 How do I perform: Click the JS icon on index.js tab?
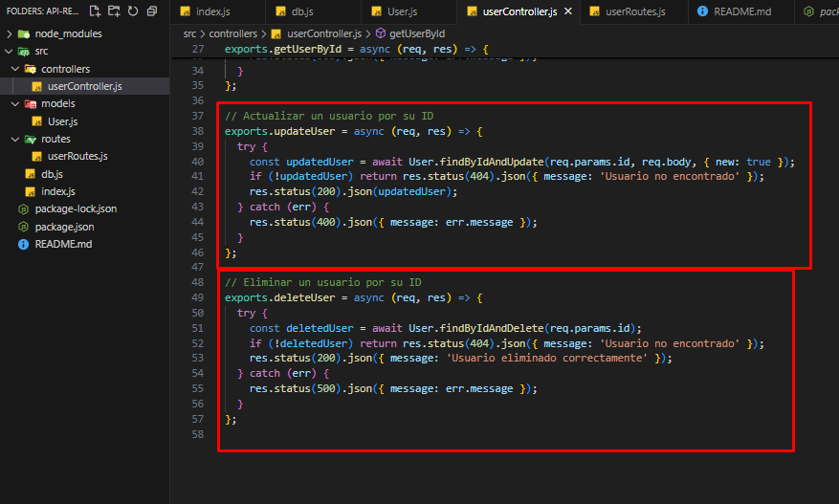(x=186, y=11)
